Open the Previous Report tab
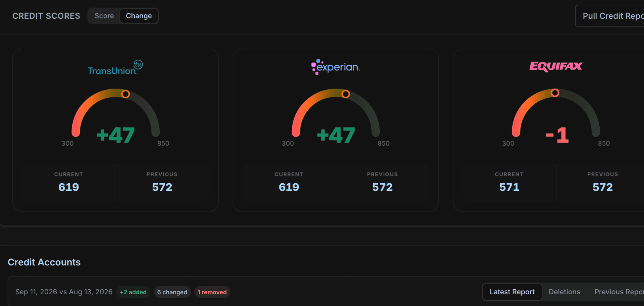The width and height of the screenshot is (644, 306). pos(619,292)
